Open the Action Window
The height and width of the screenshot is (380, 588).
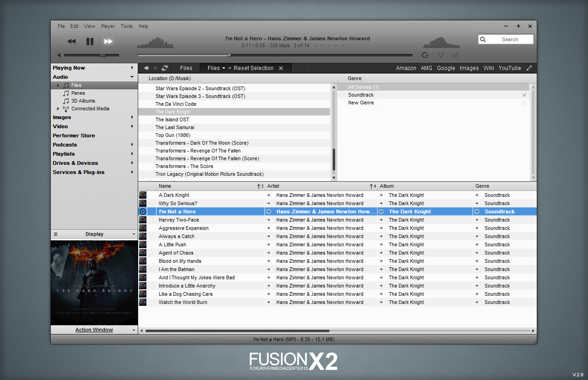point(94,330)
